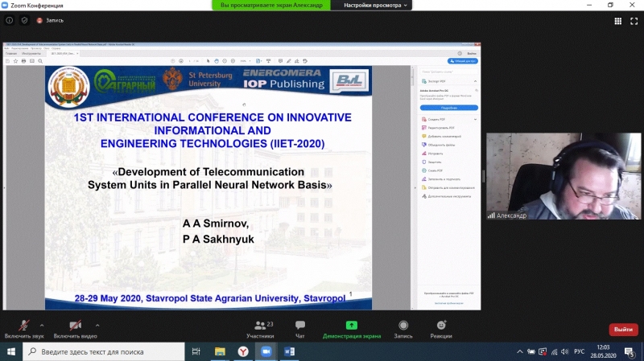The height and width of the screenshot is (361, 644).
Task: Click the Acrobat print icon
Action: pos(24,61)
